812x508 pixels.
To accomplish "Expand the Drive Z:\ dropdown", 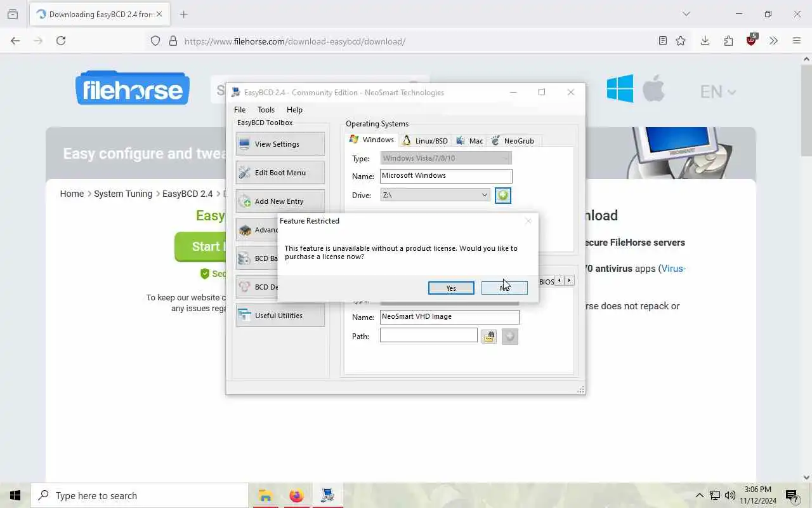I will [484, 195].
